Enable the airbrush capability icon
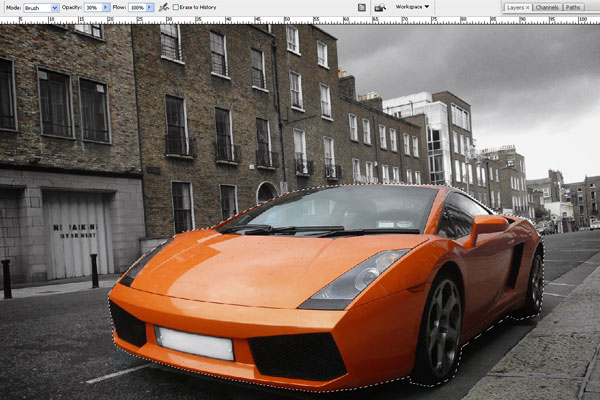Image resolution: width=600 pixels, height=400 pixels. tap(164, 7)
